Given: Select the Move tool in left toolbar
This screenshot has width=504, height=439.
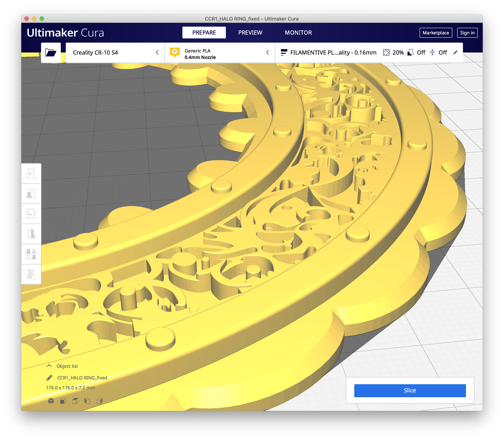Looking at the screenshot, I should pyautogui.click(x=31, y=173).
